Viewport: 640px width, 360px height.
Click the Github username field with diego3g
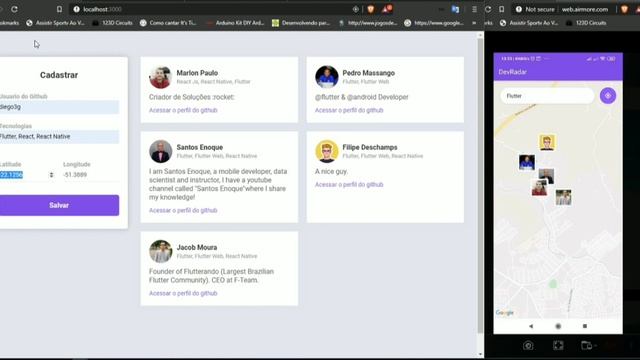59,107
